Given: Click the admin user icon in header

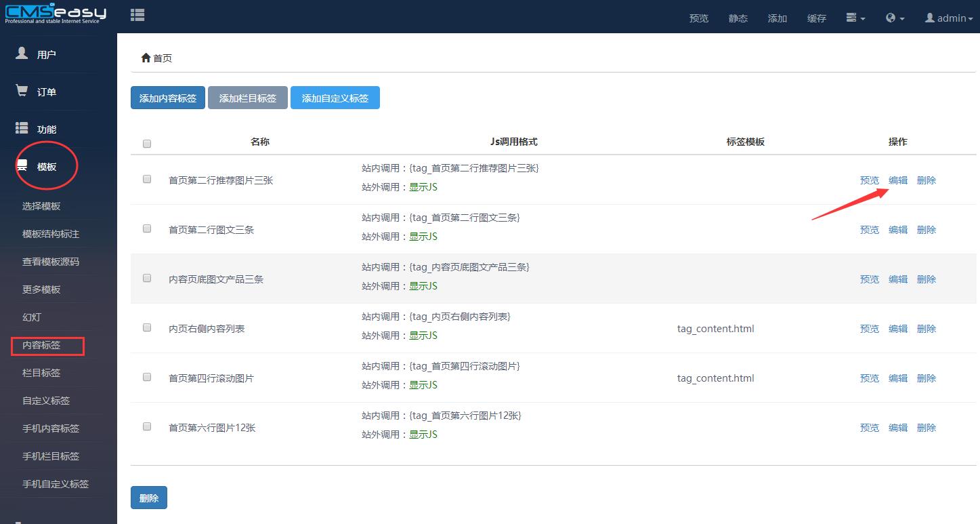Looking at the screenshot, I should point(930,18).
